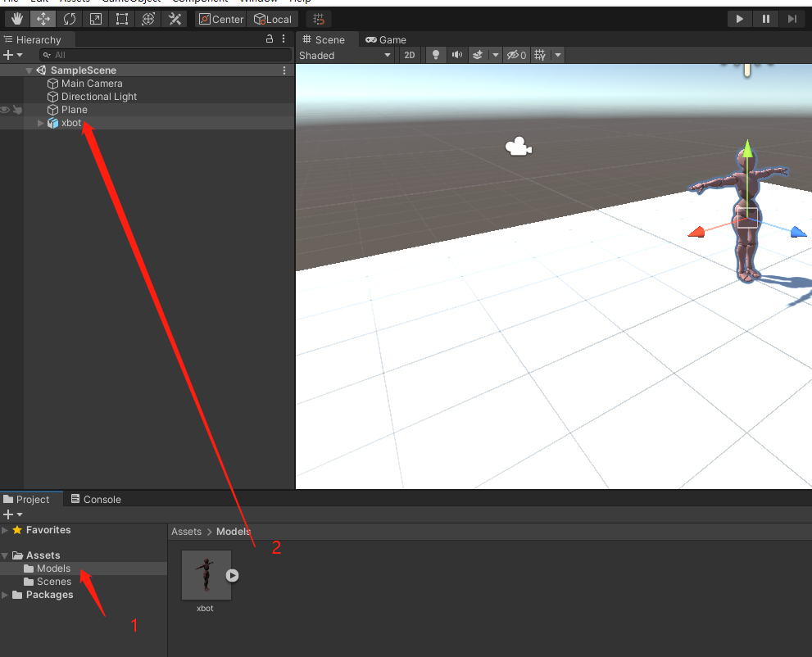Open the scene effects dropdown arrow

click(495, 56)
